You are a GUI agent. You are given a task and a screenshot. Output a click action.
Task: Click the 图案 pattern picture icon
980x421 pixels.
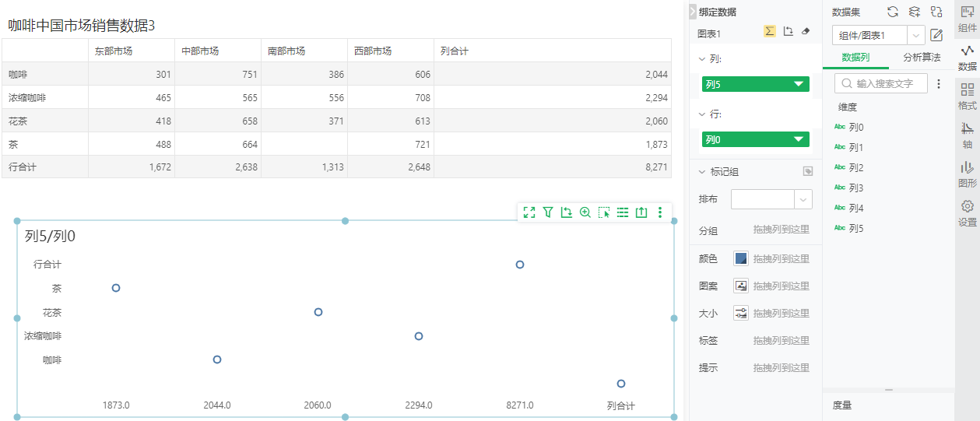pos(741,286)
